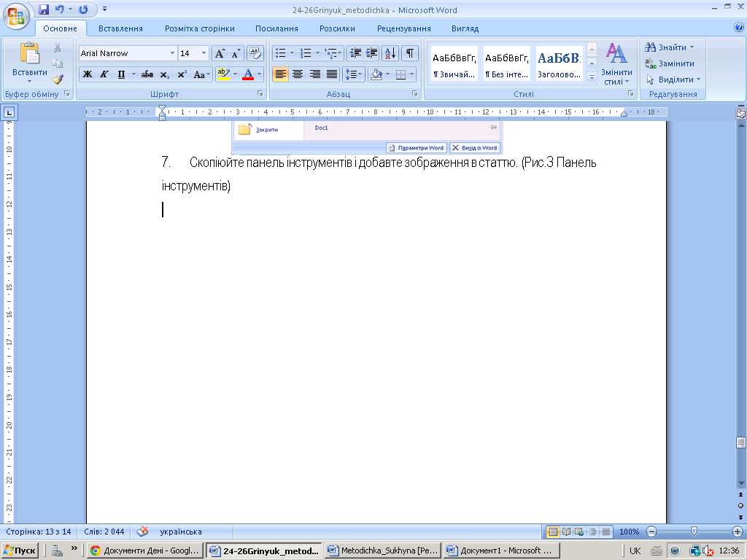Open borders dropdown
The image size is (747, 560).
click(411, 74)
